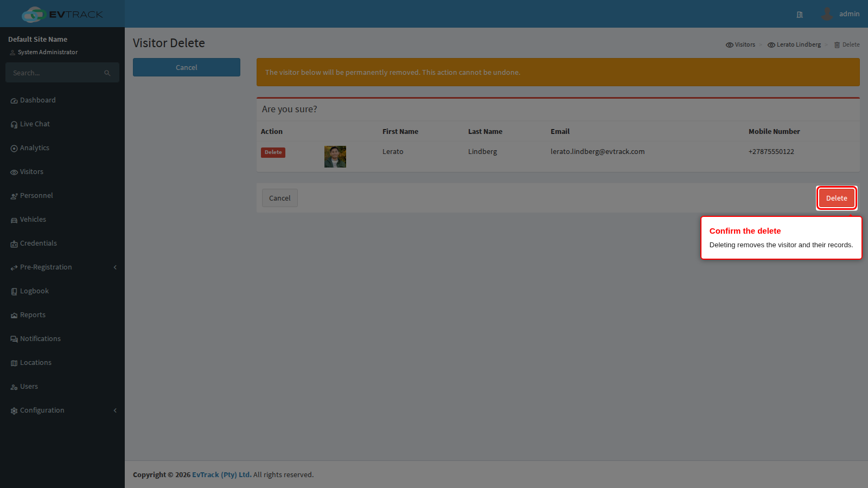Screen dimensions: 868x488
Task: Click the Analytics sidebar icon
Action: tap(14, 149)
